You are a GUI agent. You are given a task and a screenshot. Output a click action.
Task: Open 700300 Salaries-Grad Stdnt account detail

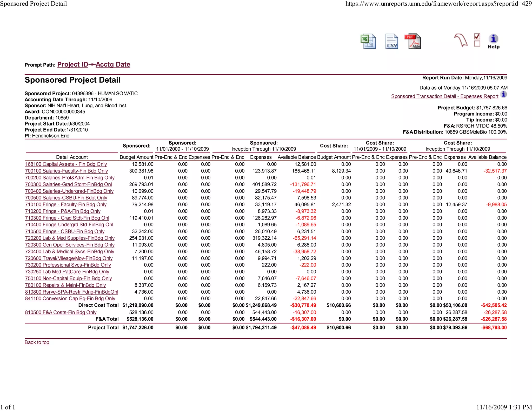pyautogui.click(x=68, y=184)
